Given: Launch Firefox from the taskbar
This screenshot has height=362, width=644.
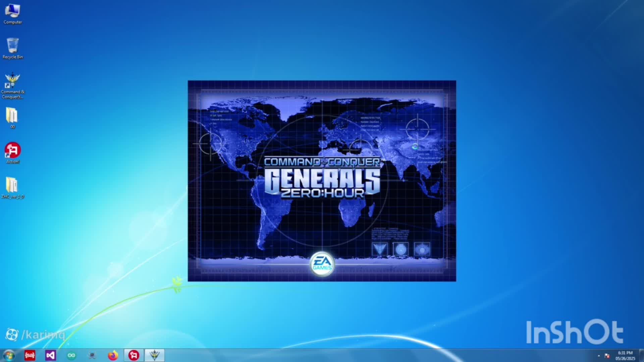Looking at the screenshot, I should (x=113, y=355).
